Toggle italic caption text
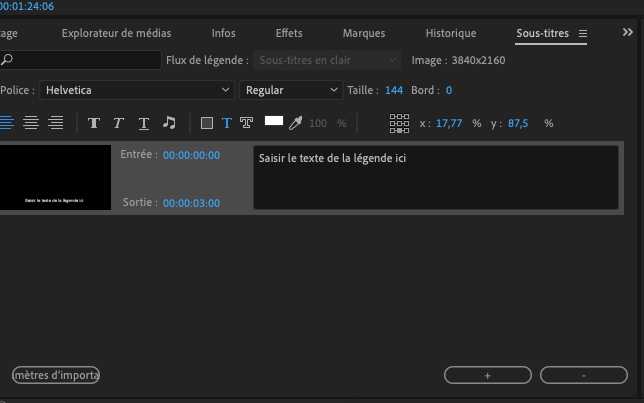Viewport: 644px width, 403px height. (x=118, y=123)
